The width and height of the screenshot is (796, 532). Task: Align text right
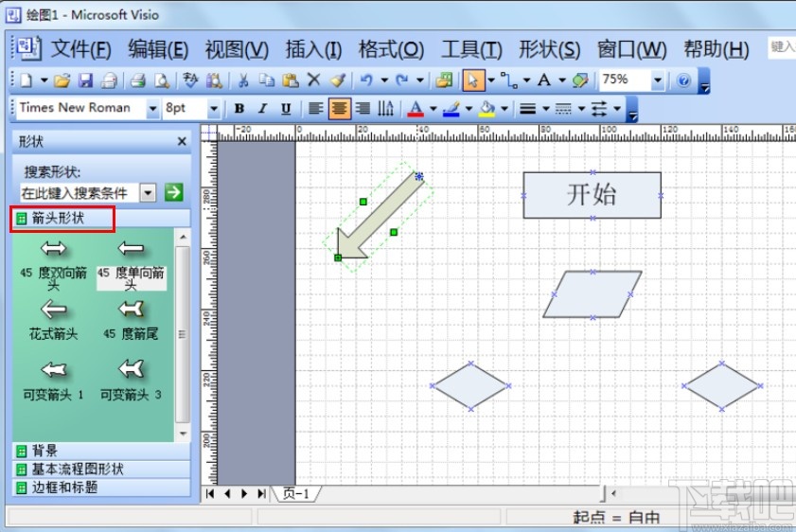click(x=363, y=108)
